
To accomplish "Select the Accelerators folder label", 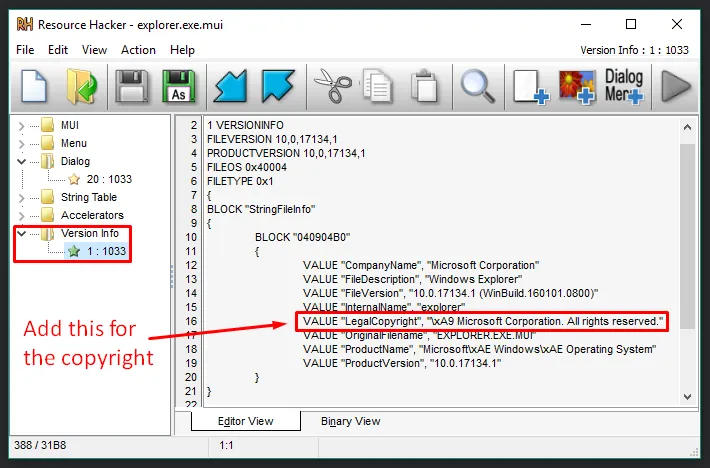I will (92, 215).
